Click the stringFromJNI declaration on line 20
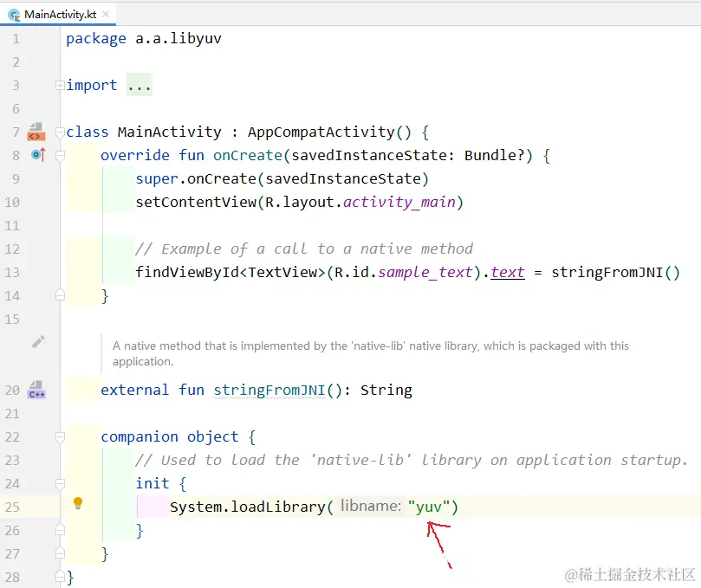This screenshot has height=588, width=701. point(269,390)
